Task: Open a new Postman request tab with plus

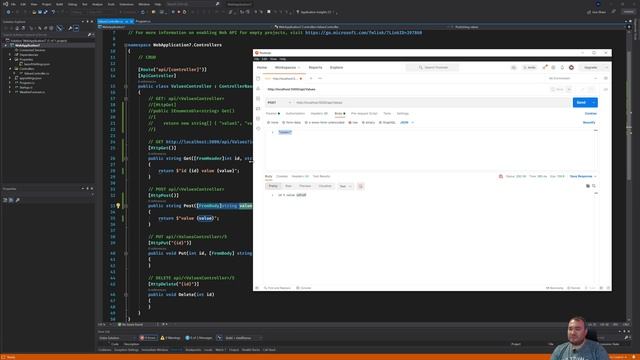Action: click(x=311, y=78)
